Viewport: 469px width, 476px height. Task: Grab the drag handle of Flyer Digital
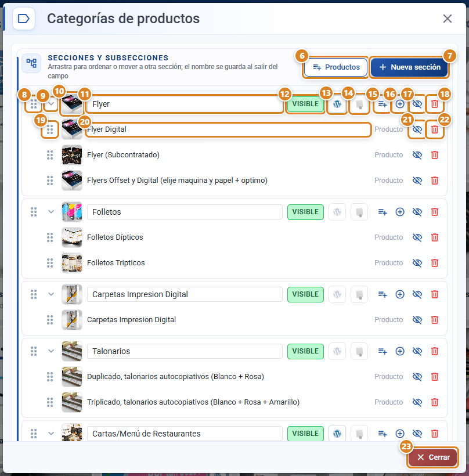[50, 129]
